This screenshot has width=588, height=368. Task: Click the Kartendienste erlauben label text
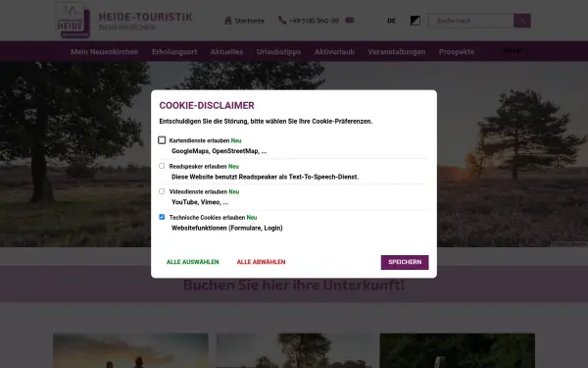(x=199, y=140)
